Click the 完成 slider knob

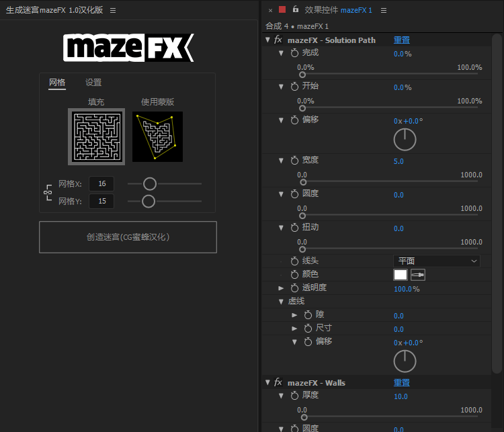pos(302,75)
